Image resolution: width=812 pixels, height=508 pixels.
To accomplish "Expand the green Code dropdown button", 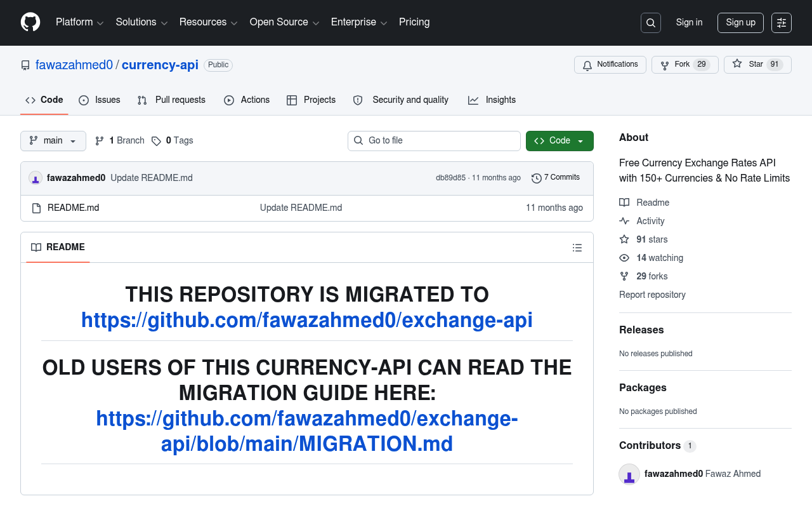I will tap(560, 141).
